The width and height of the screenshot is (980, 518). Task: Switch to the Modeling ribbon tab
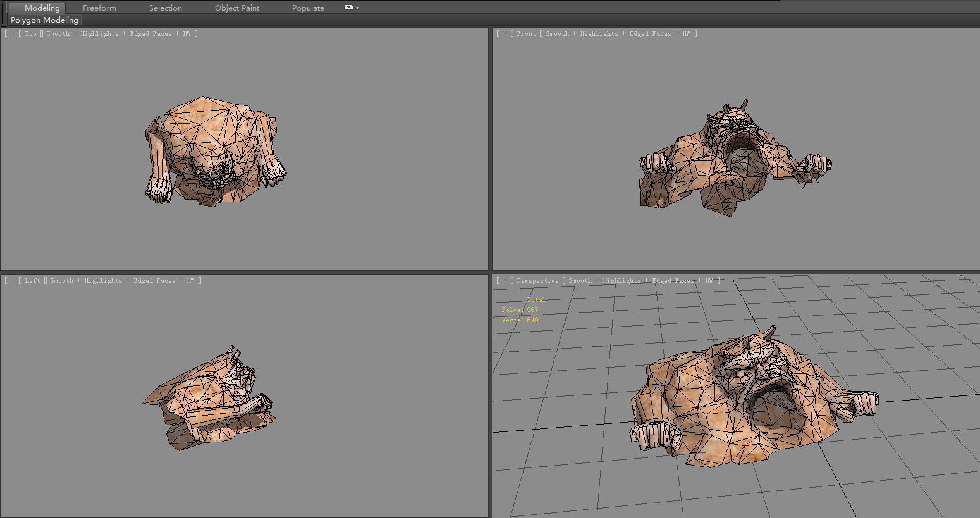coord(42,8)
